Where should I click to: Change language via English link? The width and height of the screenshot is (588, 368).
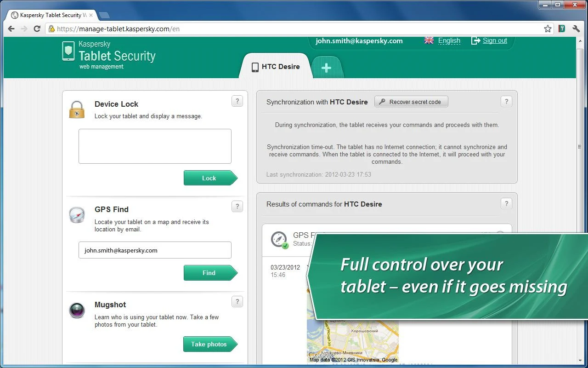[449, 40]
